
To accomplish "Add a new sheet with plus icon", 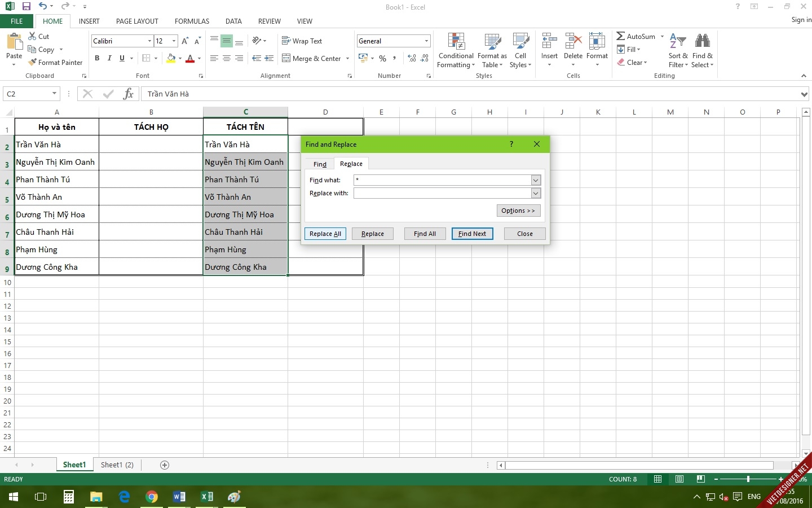I will click(165, 465).
